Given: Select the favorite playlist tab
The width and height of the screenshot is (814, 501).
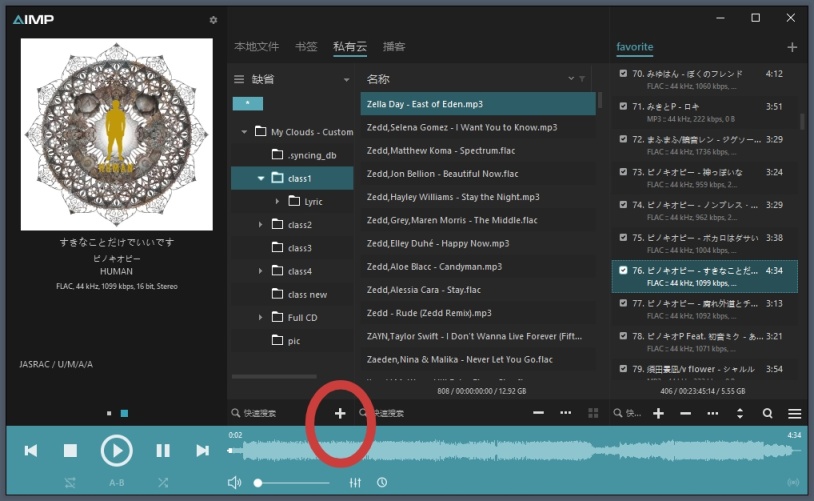Looking at the screenshot, I should coord(634,47).
